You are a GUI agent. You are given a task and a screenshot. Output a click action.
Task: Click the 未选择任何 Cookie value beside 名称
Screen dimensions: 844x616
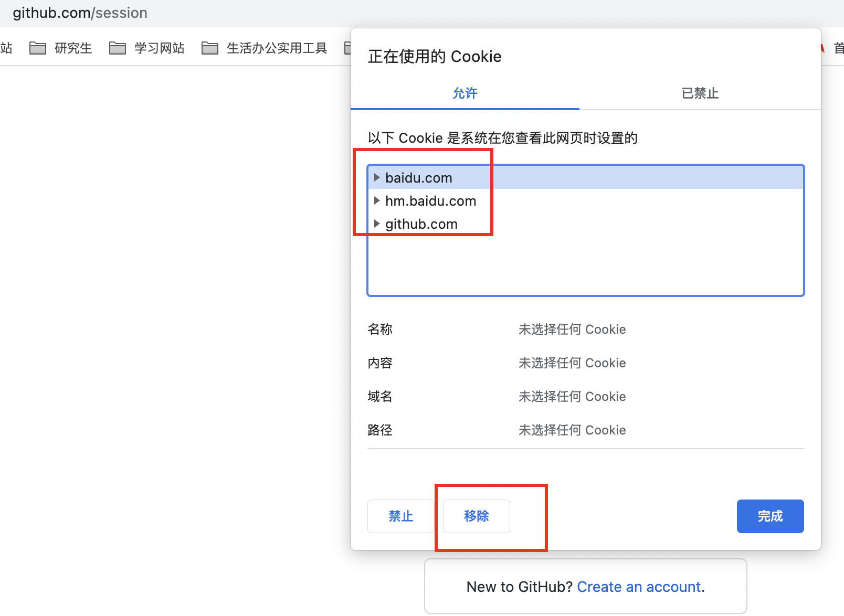pos(572,330)
